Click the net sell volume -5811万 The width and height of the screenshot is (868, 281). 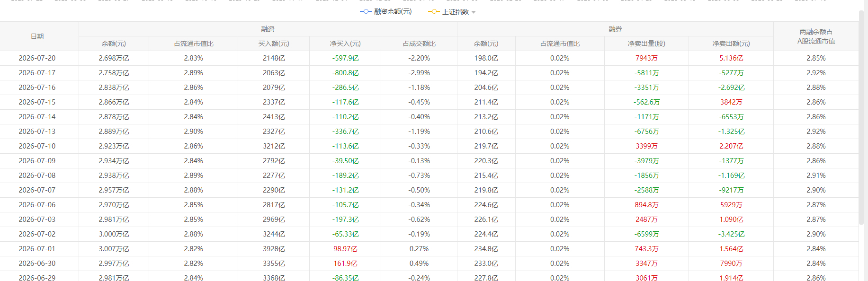click(x=646, y=73)
